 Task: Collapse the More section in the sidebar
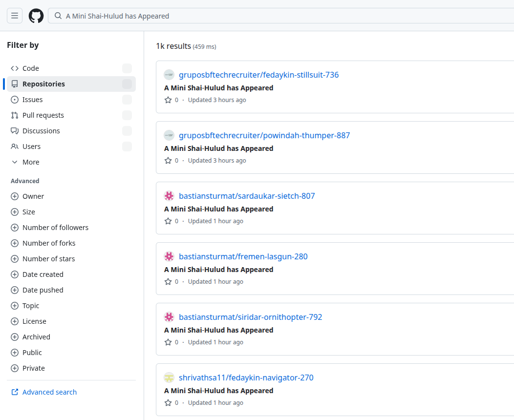click(14, 162)
